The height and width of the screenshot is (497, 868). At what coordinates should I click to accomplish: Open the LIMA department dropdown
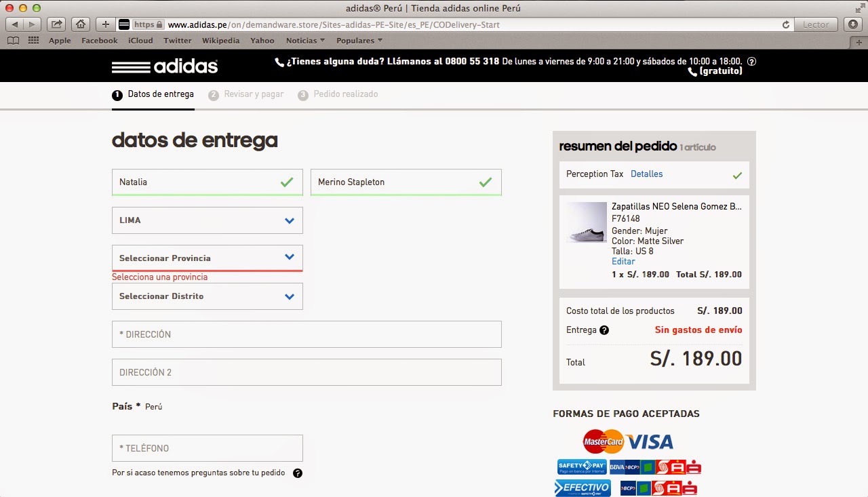(208, 220)
